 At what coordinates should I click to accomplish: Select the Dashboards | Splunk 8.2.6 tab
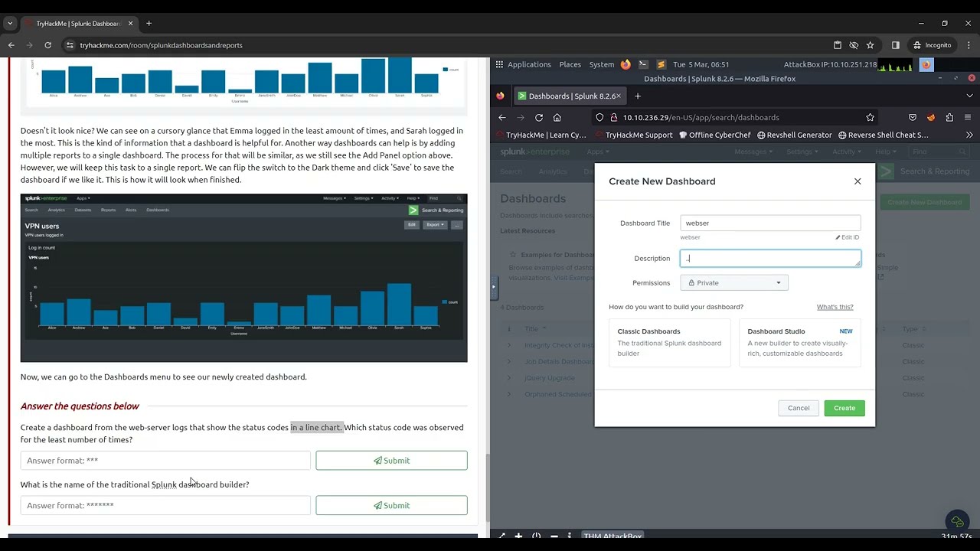click(x=570, y=96)
